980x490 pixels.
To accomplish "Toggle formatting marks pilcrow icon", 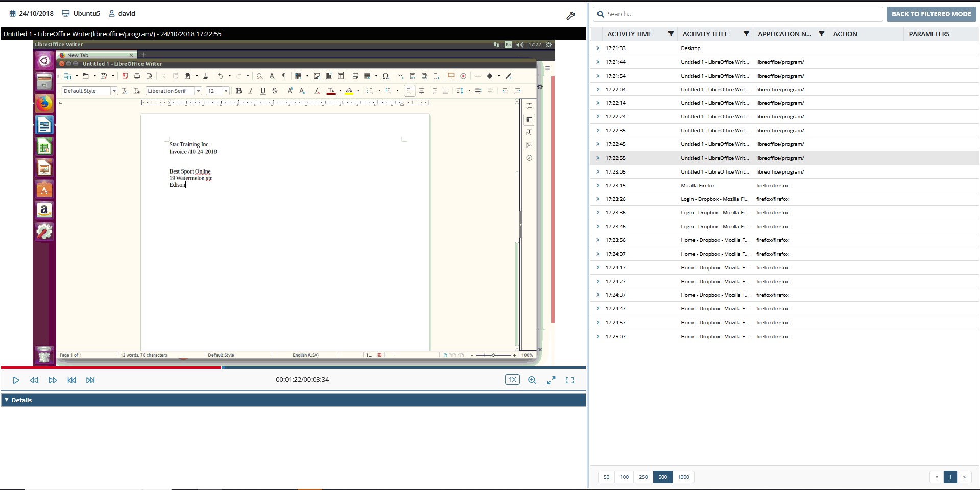I will 284,76.
